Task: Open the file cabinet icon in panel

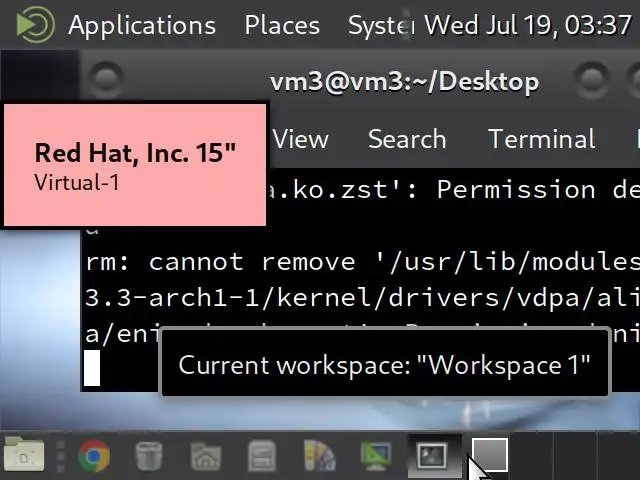Action: tap(262, 456)
